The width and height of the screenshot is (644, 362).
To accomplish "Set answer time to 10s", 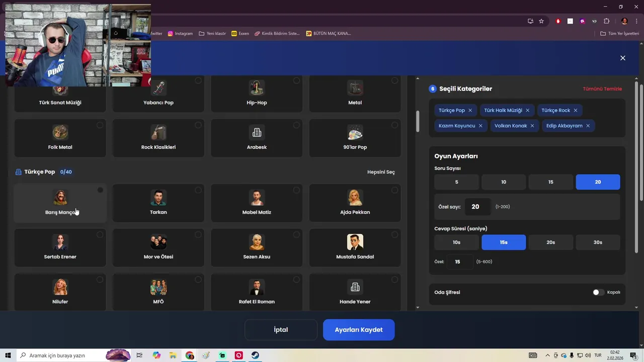I will (456, 242).
